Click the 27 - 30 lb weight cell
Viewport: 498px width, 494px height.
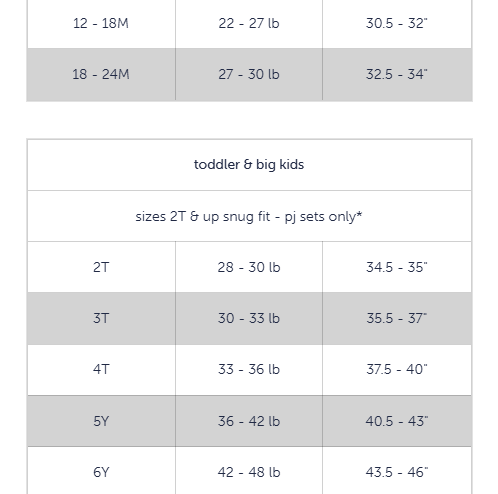[249, 74]
